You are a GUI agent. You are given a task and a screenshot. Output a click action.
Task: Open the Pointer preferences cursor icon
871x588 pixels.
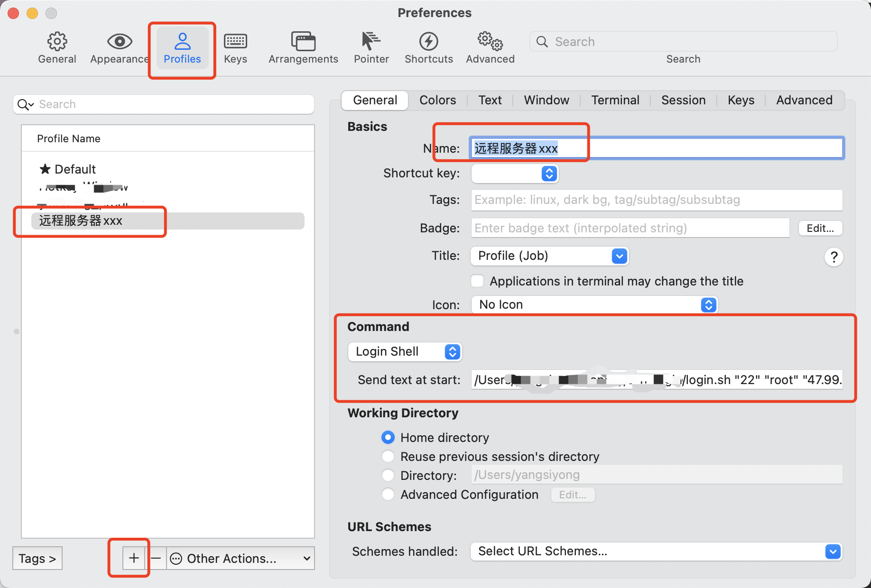coord(371,42)
